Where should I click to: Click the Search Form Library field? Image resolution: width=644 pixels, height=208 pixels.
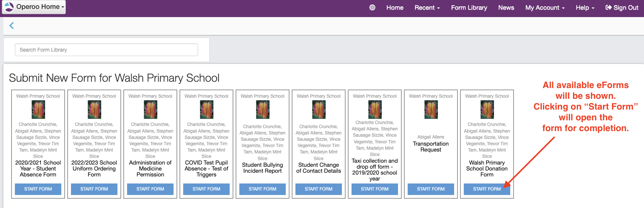point(106,50)
